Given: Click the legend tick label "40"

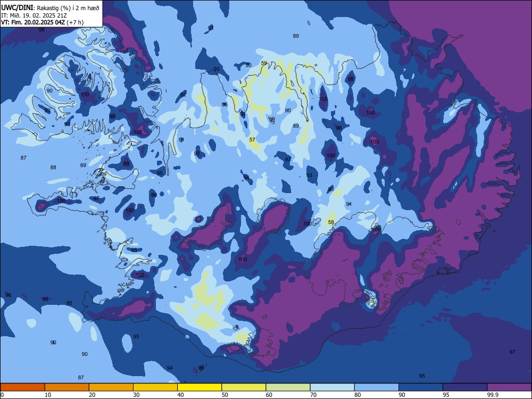Looking at the screenshot, I should coord(180,395).
